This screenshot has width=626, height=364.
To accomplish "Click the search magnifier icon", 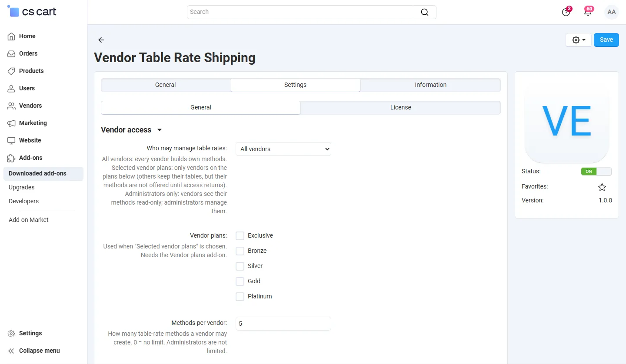I will pos(425,12).
